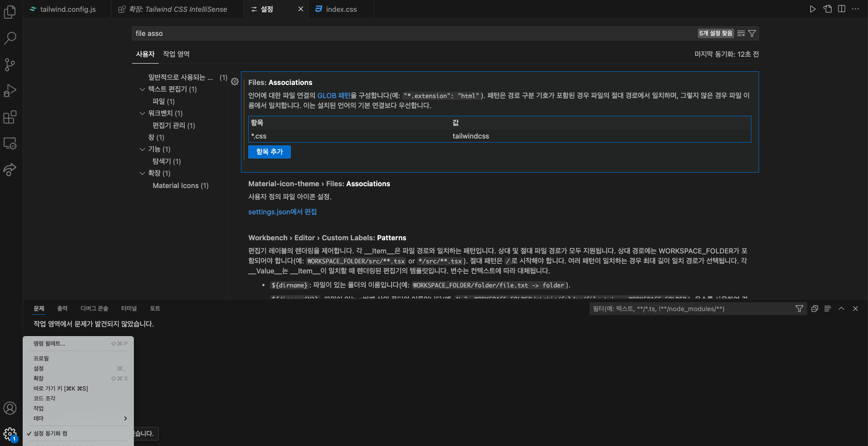Image resolution: width=868 pixels, height=446 pixels.
Task: Choose 코드 조각 from the menu
Action: [x=78, y=398]
